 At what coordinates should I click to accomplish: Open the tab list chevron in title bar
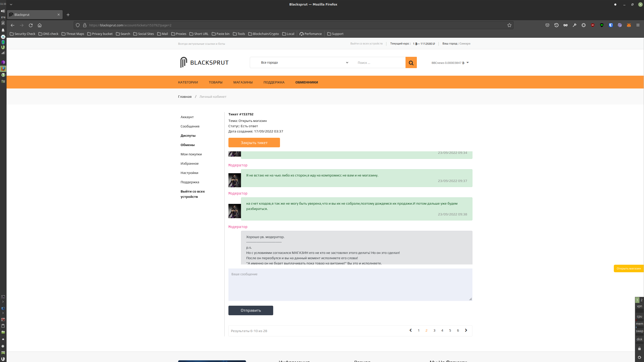(x=11, y=4)
